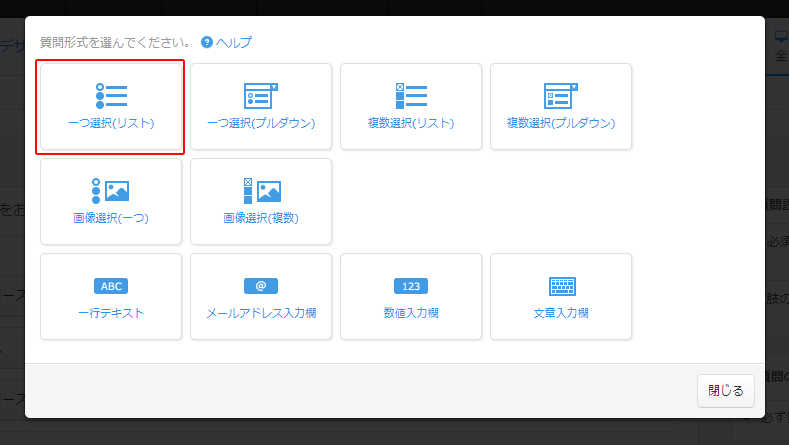Screen dimensions: 789x445
Task: Click the keyboard icon for text area
Action: (x=561, y=286)
